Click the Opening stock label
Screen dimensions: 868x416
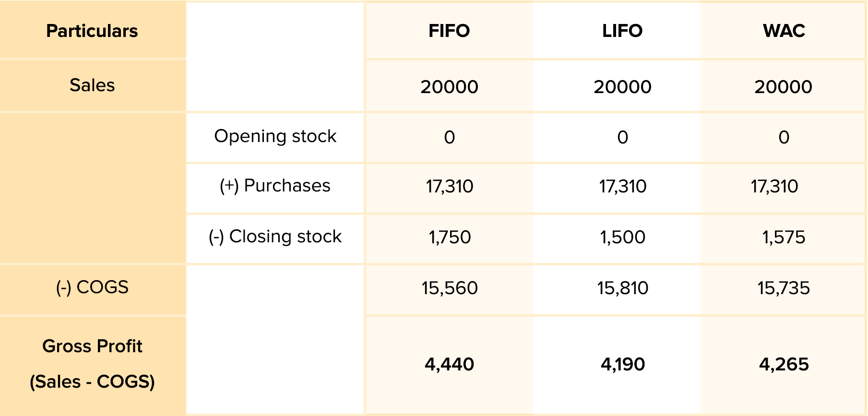point(275,136)
